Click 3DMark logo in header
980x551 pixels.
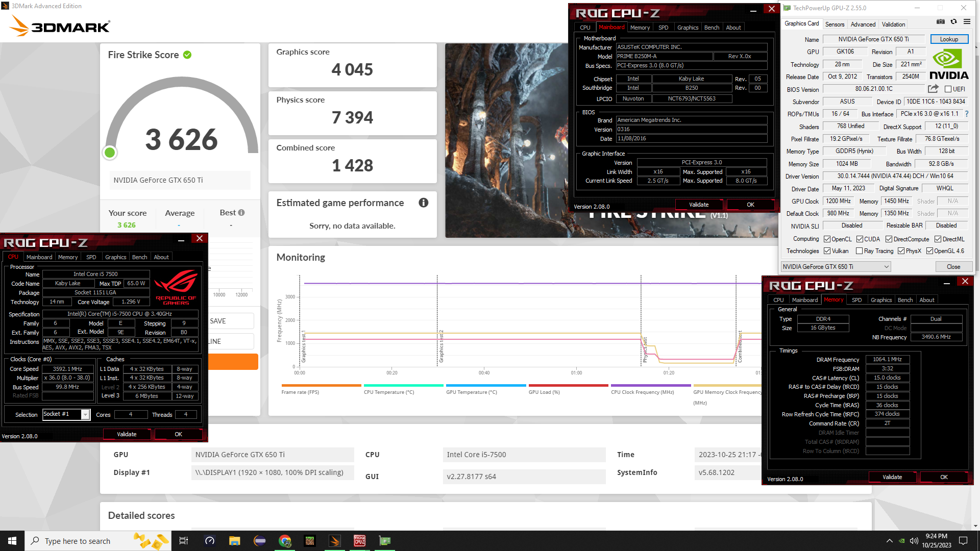point(60,26)
